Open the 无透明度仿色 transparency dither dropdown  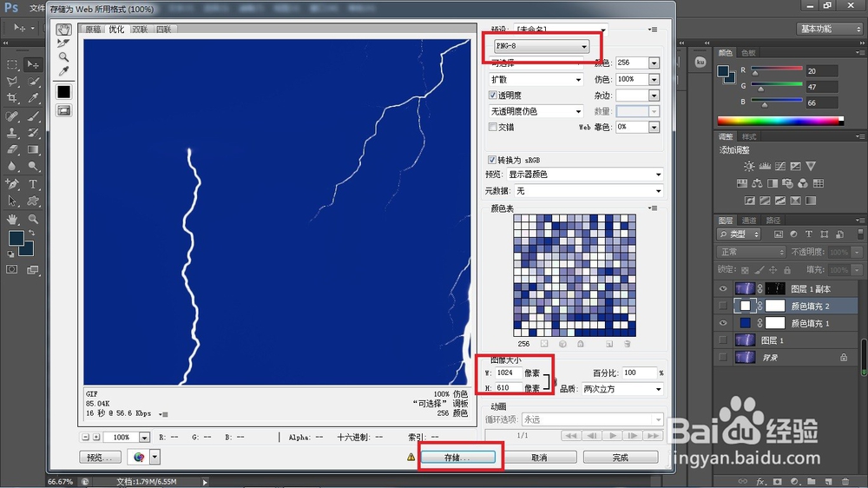pos(536,111)
